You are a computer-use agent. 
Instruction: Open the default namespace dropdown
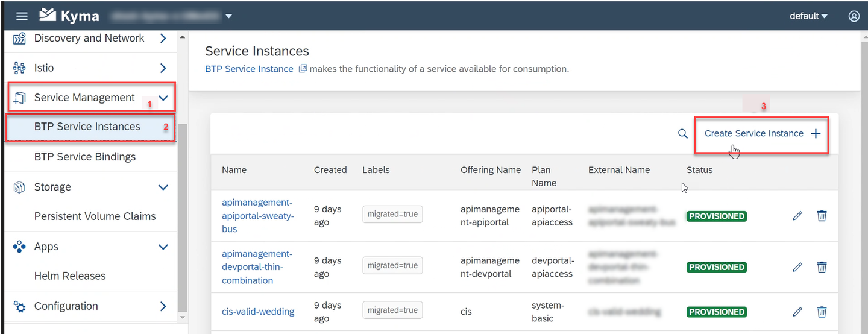(808, 16)
